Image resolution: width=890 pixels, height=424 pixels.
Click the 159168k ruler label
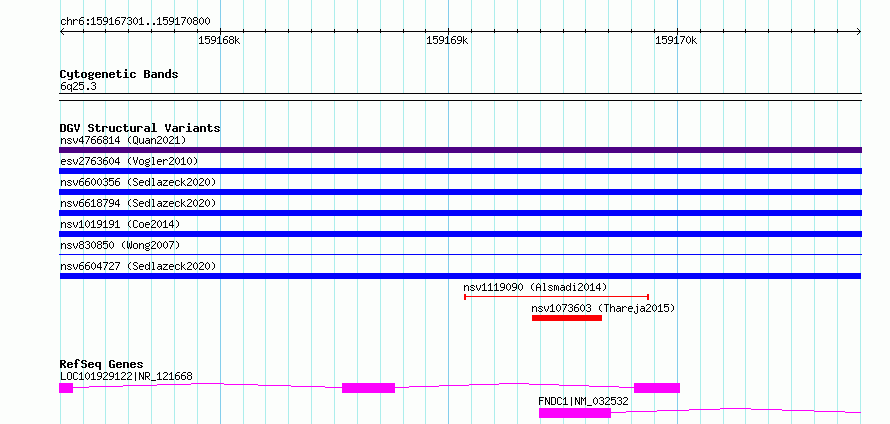pos(220,41)
